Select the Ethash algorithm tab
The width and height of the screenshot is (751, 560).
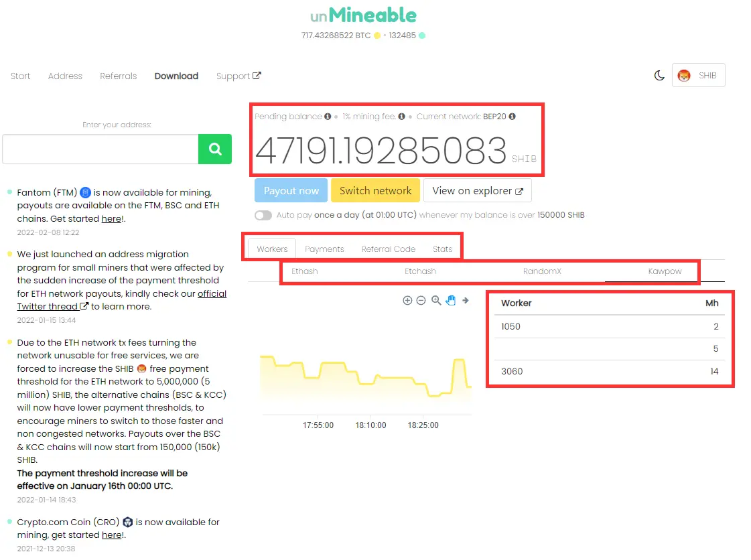[x=305, y=271]
